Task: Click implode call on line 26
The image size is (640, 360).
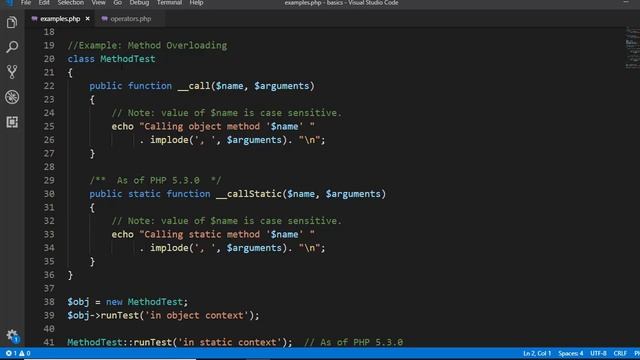Action: click(169, 140)
